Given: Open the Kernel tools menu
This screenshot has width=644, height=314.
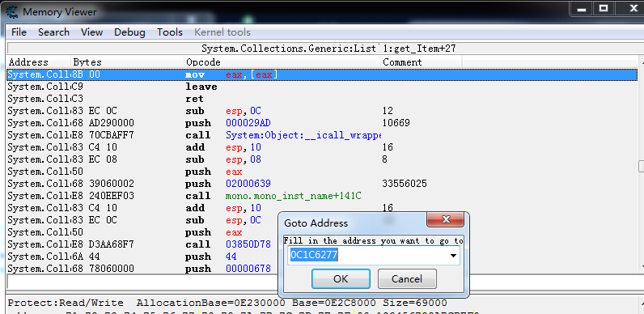Looking at the screenshot, I should [x=222, y=32].
